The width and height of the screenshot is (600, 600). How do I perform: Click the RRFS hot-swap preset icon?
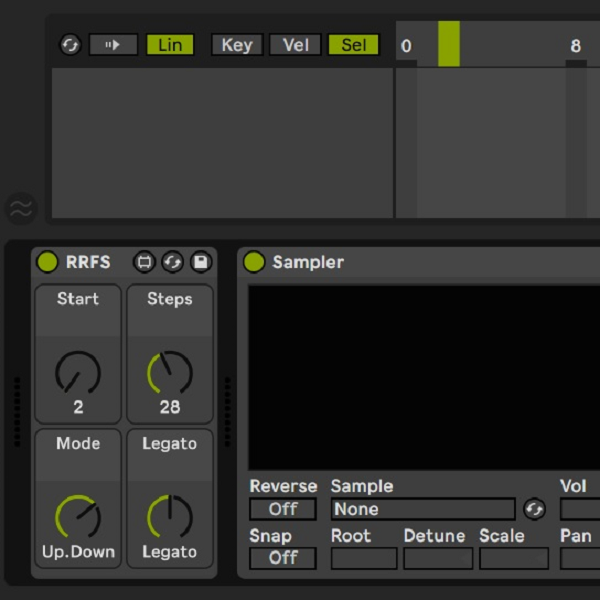172,262
